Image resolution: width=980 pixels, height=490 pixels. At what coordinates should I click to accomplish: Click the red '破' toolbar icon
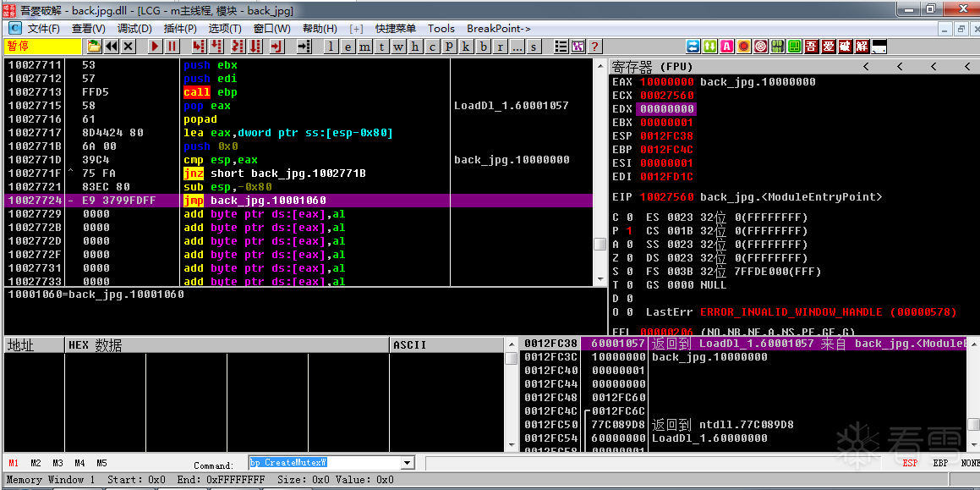click(x=845, y=47)
